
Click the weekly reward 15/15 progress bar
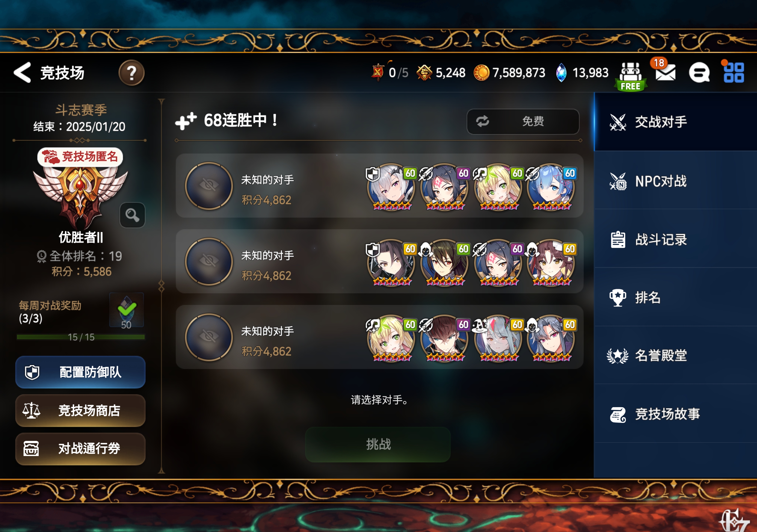click(x=81, y=337)
